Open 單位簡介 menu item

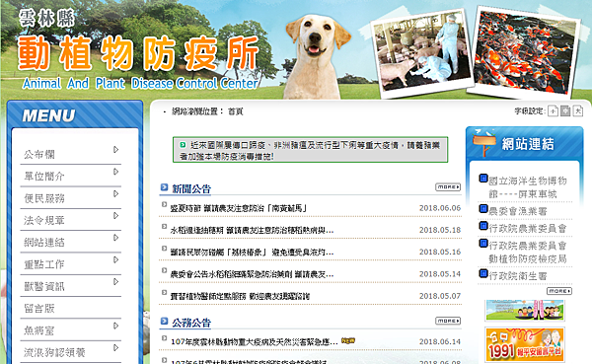pos(44,177)
